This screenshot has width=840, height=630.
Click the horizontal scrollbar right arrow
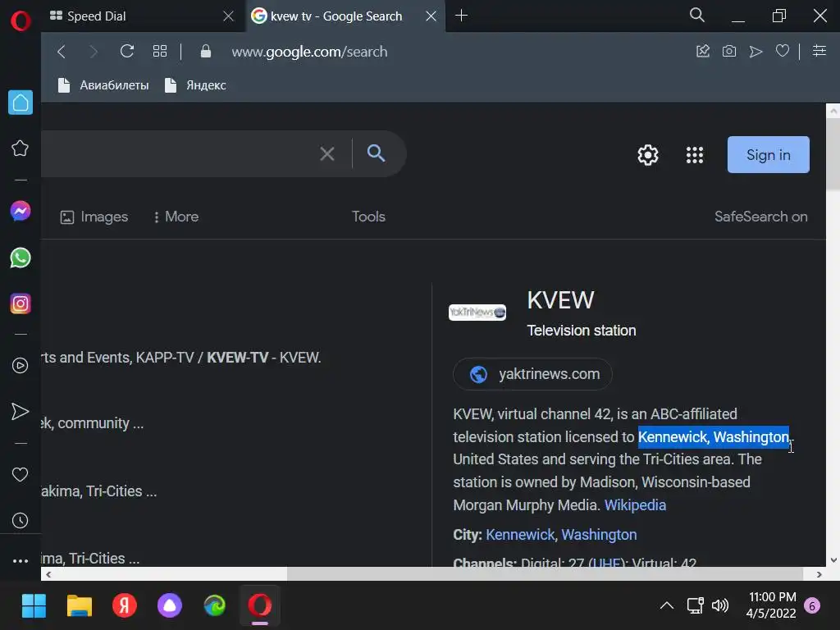(x=819, y=574)
